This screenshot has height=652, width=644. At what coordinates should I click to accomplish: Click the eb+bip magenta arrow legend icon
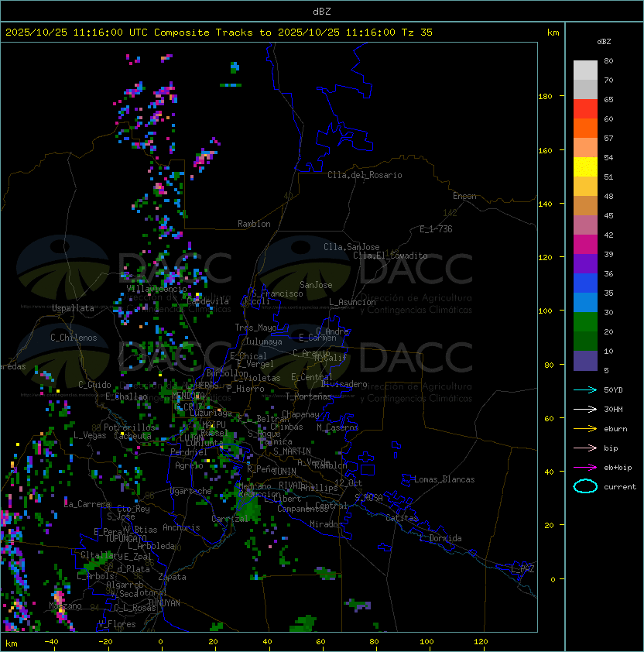[585, 468]
